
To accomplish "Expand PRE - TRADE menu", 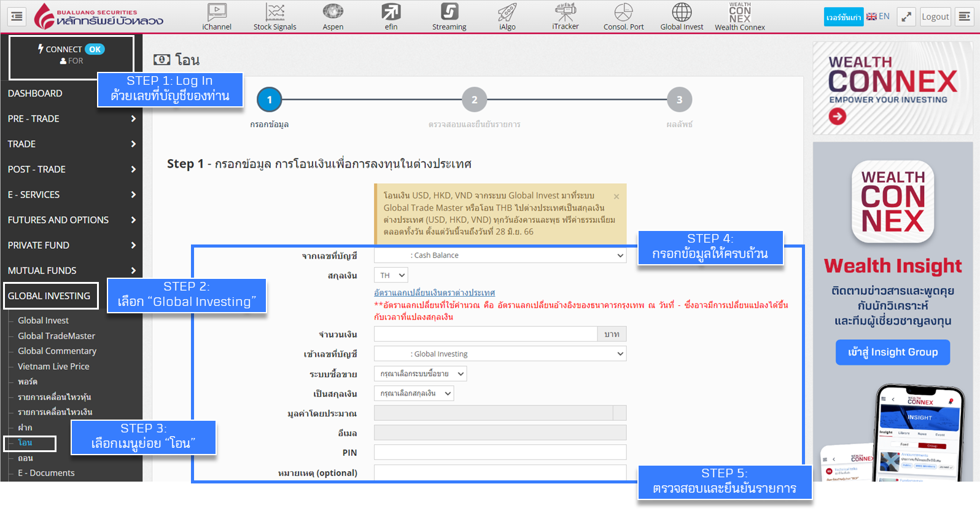I will point(71,119).
